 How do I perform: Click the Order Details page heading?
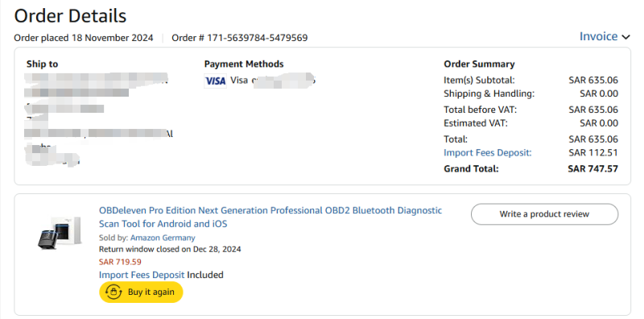point(70,16)
